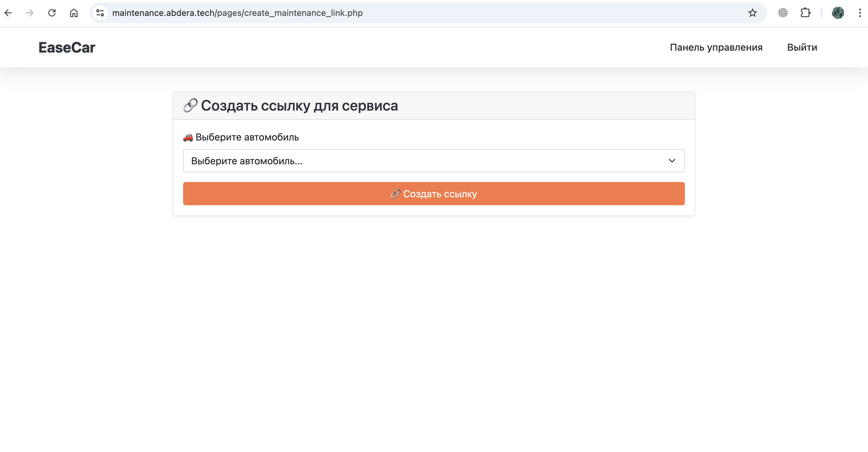Open the Выберите автомобиль... select box

pos(433,161)
